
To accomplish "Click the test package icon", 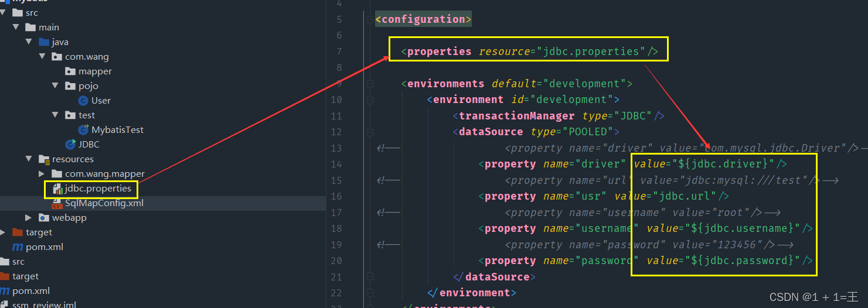I will coord(70,115).
